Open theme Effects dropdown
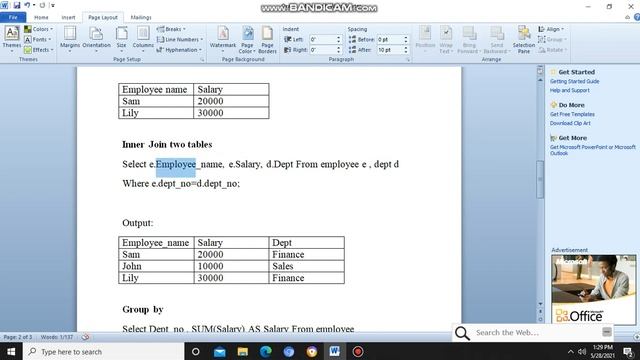Screen dimensions: 640x360 39,50
